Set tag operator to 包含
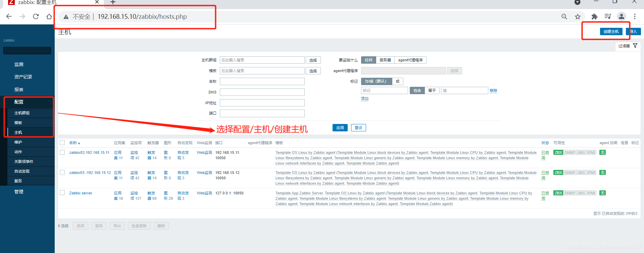This screenshot has width=644, height=253. pos(417,90)
